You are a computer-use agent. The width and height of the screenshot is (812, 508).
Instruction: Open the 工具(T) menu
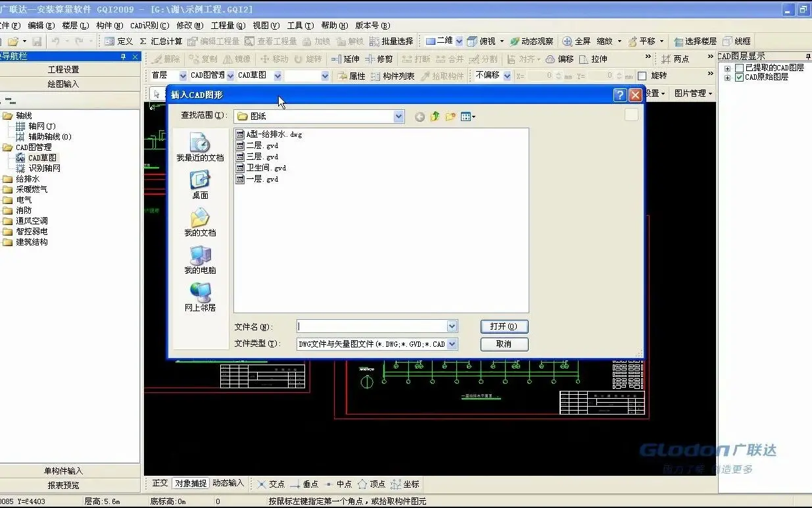pos(301,26)
